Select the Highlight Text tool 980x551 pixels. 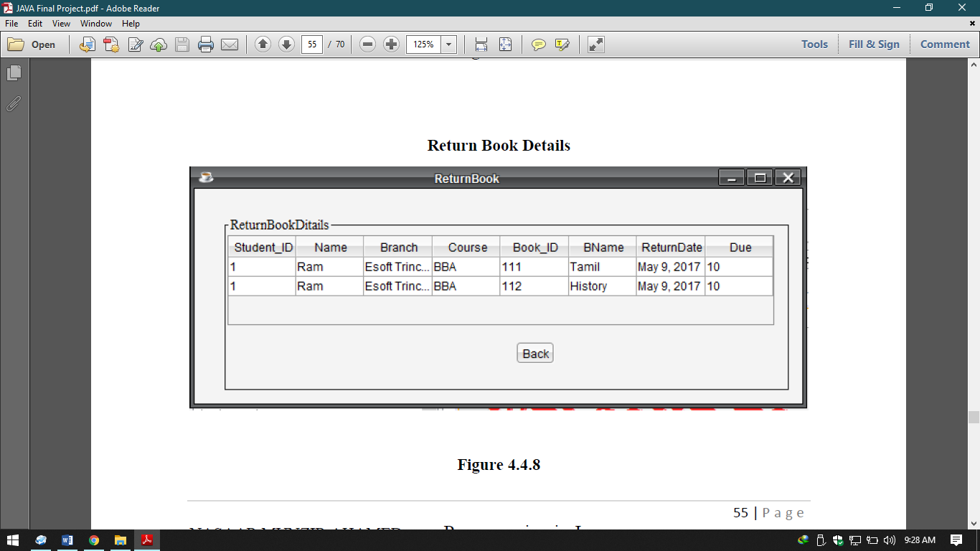(x=562, y=44)
